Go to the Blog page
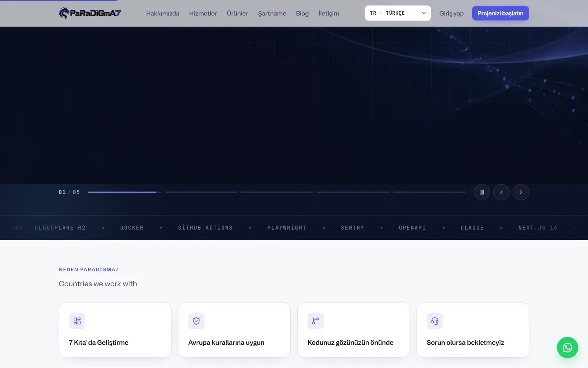The image size is (588, 368). pos(302,13)
